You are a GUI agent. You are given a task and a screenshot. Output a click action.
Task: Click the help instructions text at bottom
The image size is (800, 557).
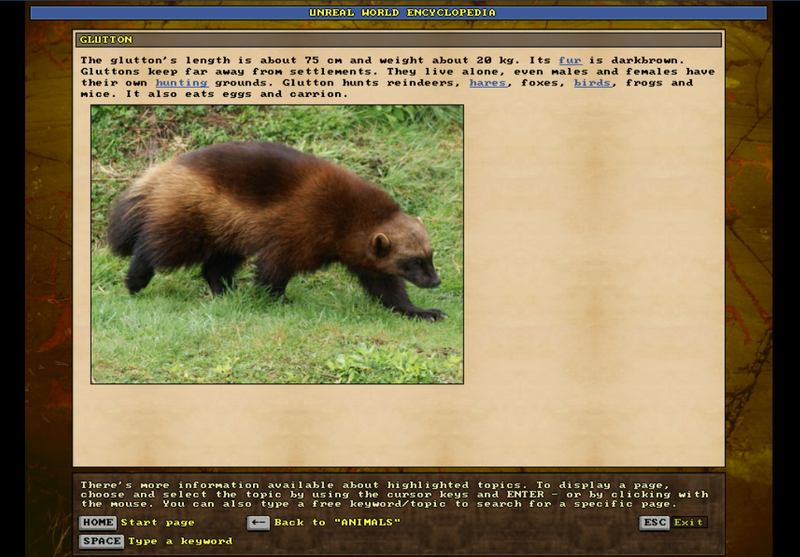click(395, 494)
